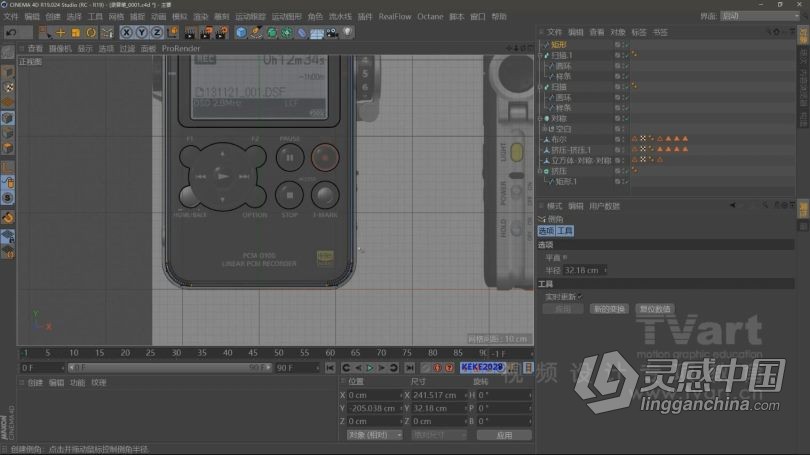The image size is (810, 455).
Task: Toggle visibility dots of 布尔 object
Action: (622, 139)
